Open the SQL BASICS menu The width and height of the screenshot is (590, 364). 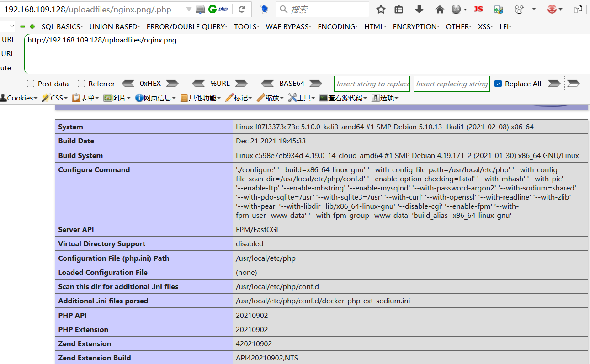pos(62,26)
